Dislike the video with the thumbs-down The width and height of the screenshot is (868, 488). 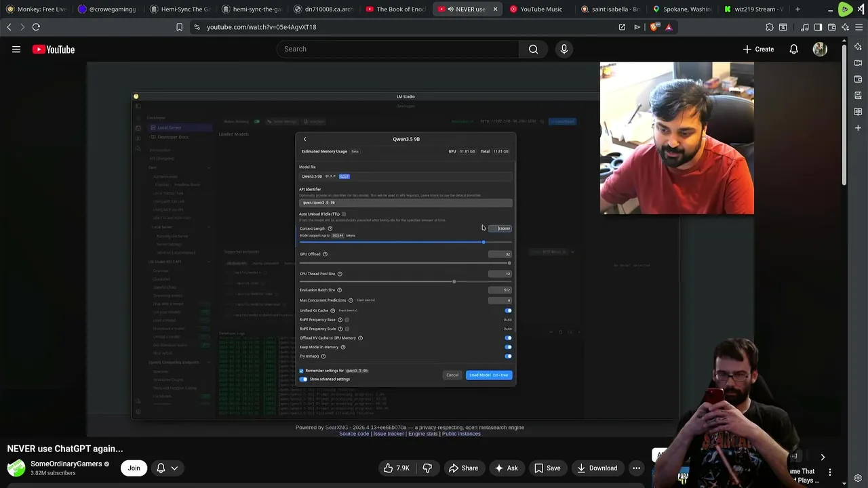pyautogui.click(x=427, y=468)
